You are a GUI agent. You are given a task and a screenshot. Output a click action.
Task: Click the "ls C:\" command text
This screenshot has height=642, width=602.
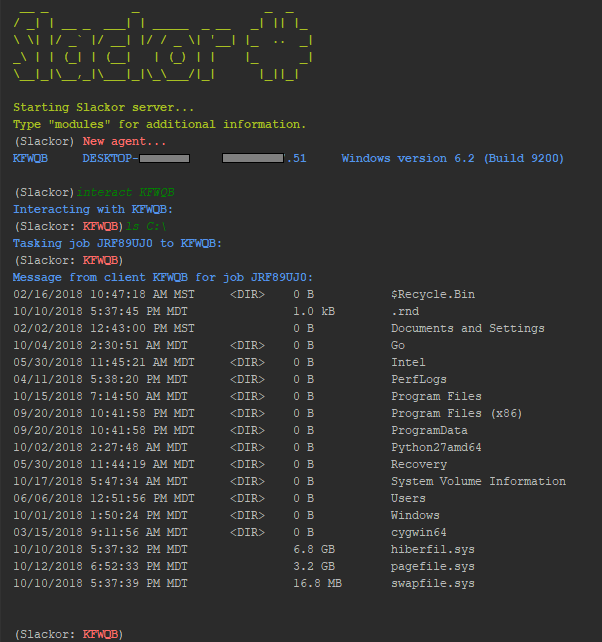tap(146, 226)
